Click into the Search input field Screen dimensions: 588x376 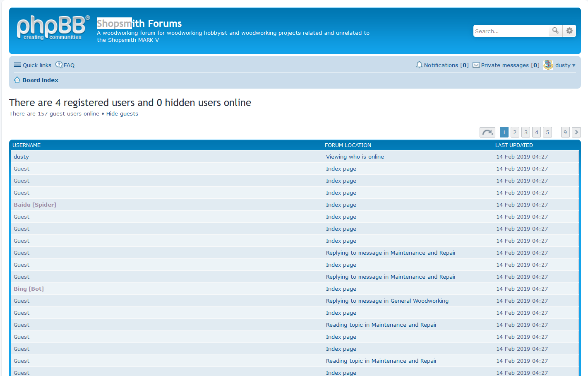[x=511, y=31]
